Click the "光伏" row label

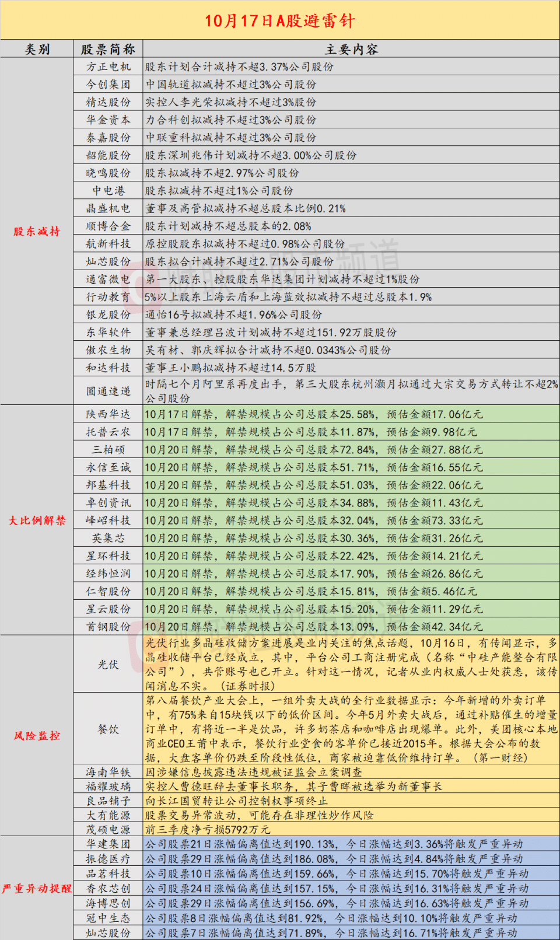[108, 664]
